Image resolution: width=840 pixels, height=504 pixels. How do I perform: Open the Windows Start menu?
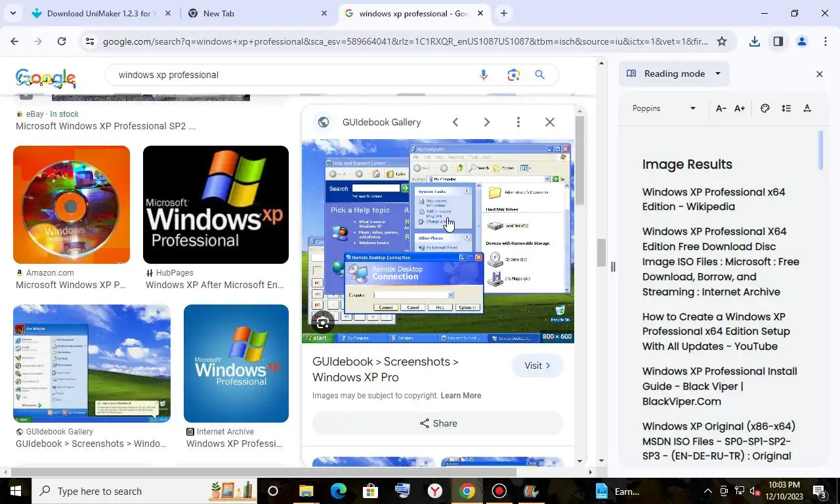15,491
